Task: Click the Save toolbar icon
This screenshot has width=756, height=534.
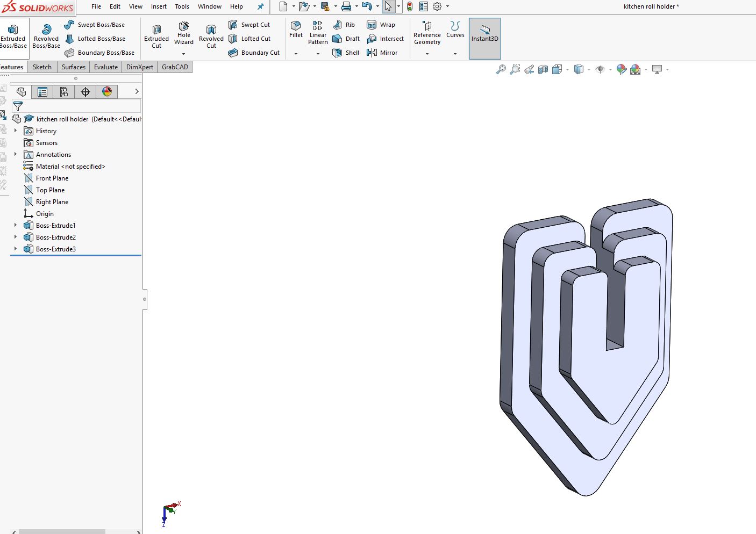Action: point(325,6)
